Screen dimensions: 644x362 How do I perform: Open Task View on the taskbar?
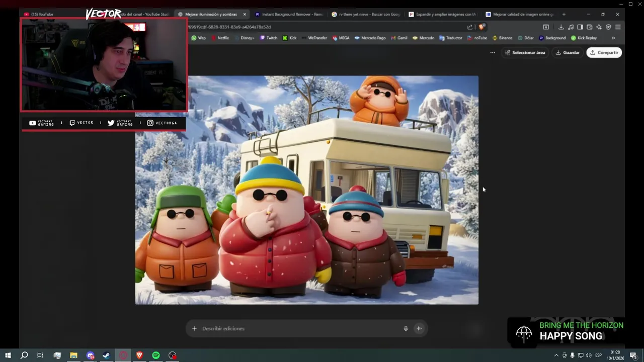tap(40, 355)
